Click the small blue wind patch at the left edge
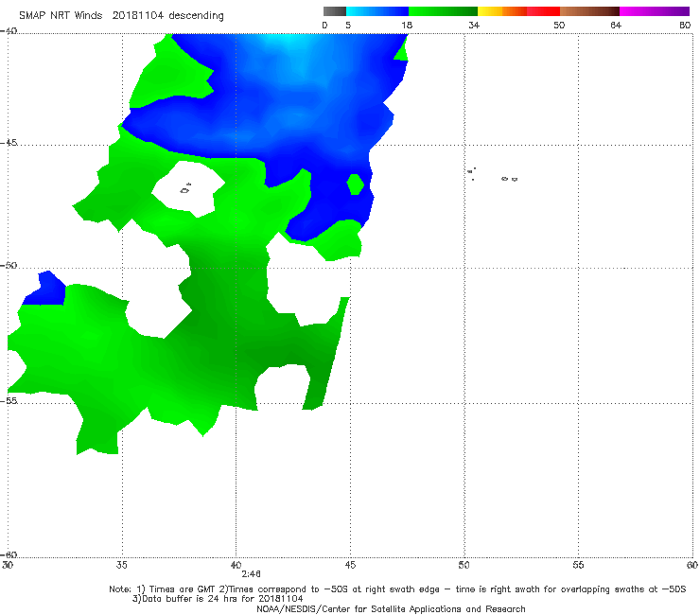 click(44, 290)
